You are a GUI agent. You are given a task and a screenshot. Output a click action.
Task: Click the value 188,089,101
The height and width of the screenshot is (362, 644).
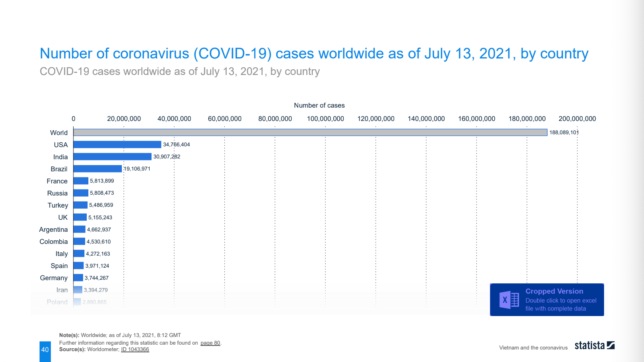[x=564, y=133]
